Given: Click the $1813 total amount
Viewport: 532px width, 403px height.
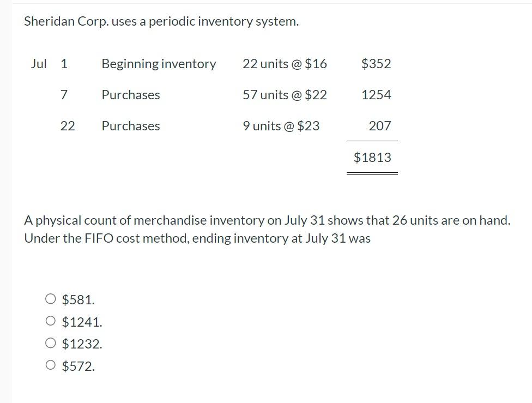Looking at the screenshot, I should tap(372, 157).
